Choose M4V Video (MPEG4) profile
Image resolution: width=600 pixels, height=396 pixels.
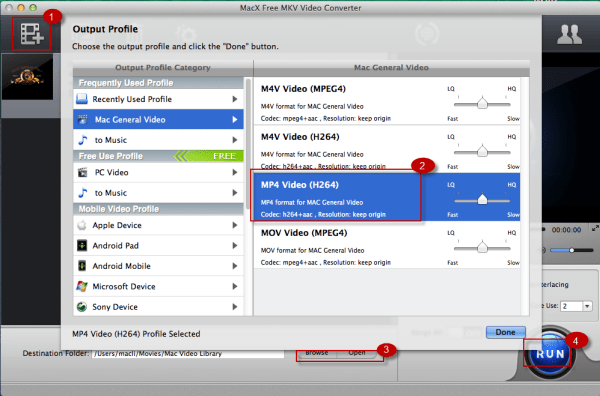pyautogui.click(x=386, y=101)
